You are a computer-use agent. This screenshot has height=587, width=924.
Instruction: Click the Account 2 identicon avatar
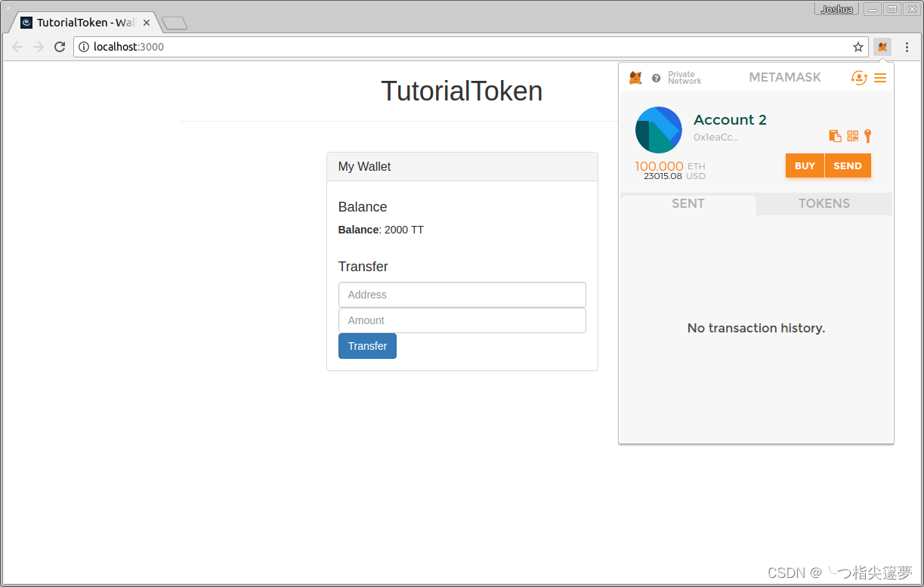[659, 130]
